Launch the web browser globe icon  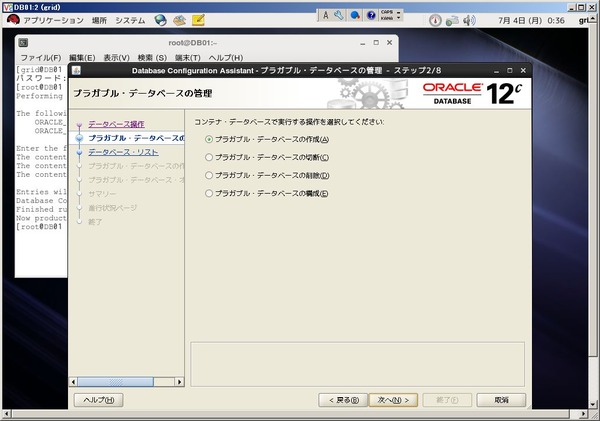(x=161, y=20)
